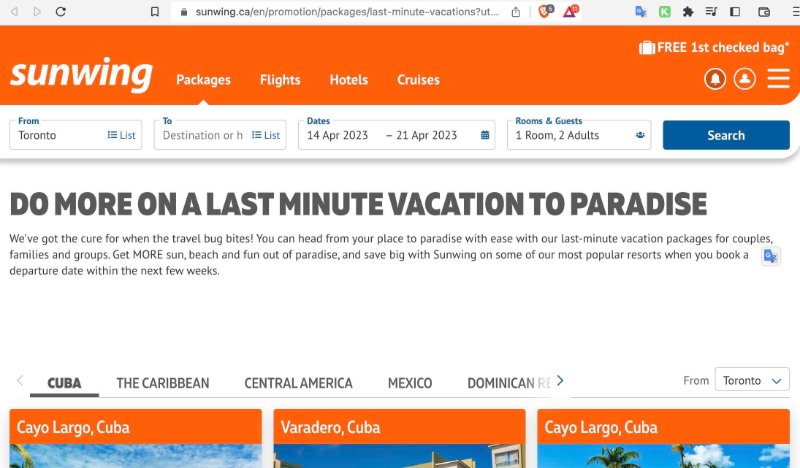The height and width of the screenshot is (468, 800).
Task: Click the browser back arrow
Action: coord(14,11)
